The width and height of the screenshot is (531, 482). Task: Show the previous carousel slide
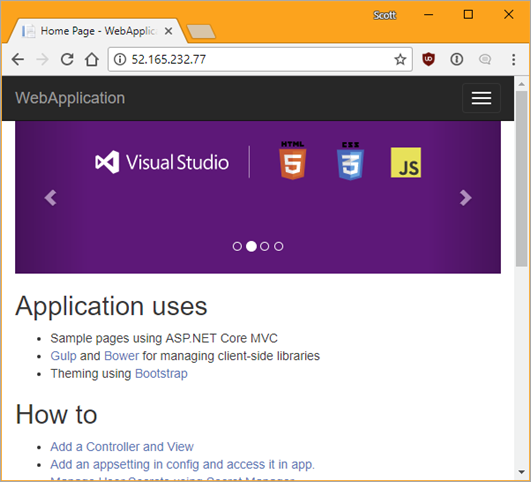pos(50,197)
